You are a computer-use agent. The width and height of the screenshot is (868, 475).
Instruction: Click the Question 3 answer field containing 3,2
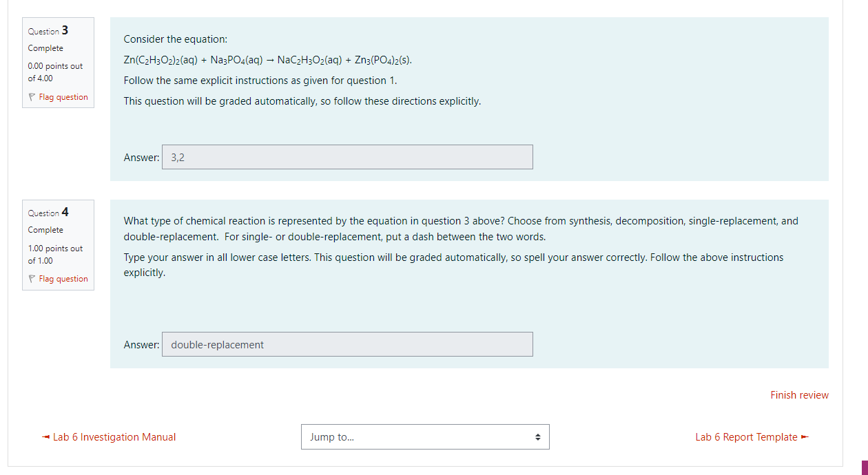(x=347, y=157)
